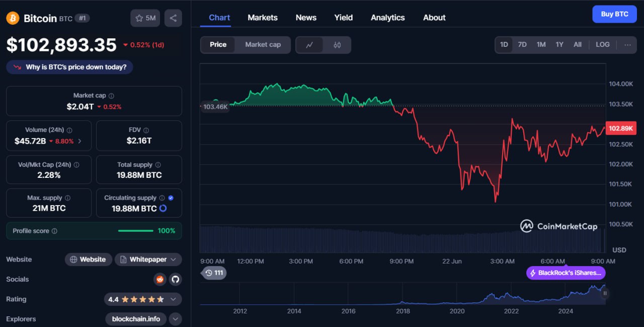
Task: Select the 1Y time range
Action: pyautogui.click(x=559, y=44)
